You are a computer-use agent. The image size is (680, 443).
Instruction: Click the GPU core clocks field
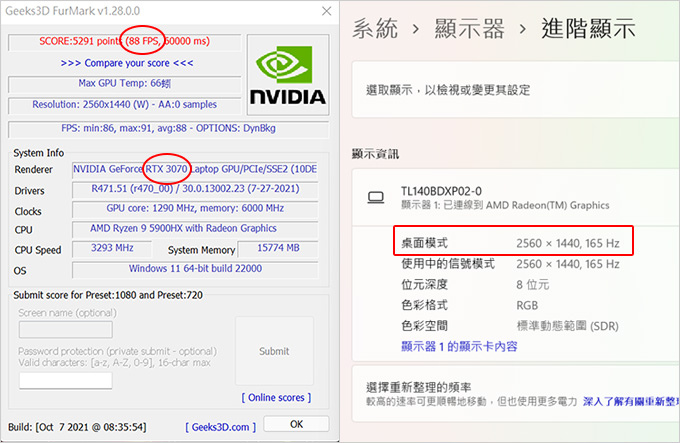pos(195,209)
